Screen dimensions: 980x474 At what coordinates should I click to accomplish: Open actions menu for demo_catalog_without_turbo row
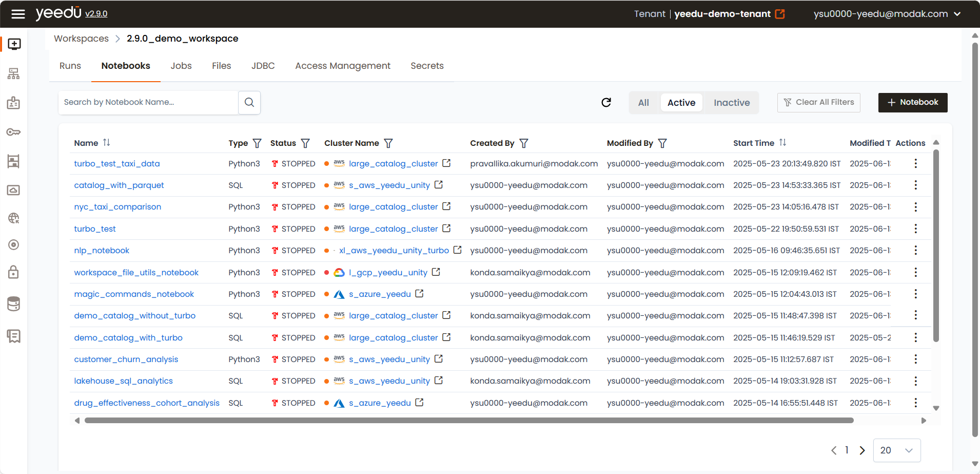[x=915, y=315]
